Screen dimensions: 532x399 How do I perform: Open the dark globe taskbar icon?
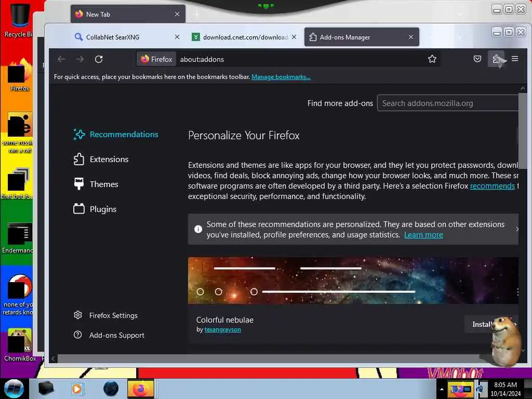pos(111,389)
